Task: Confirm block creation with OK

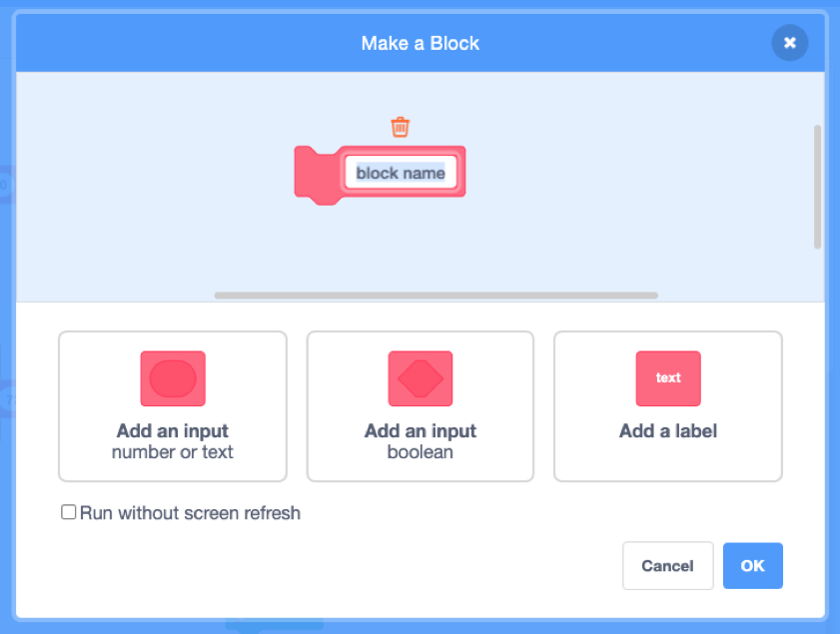Action: [752, 565]
